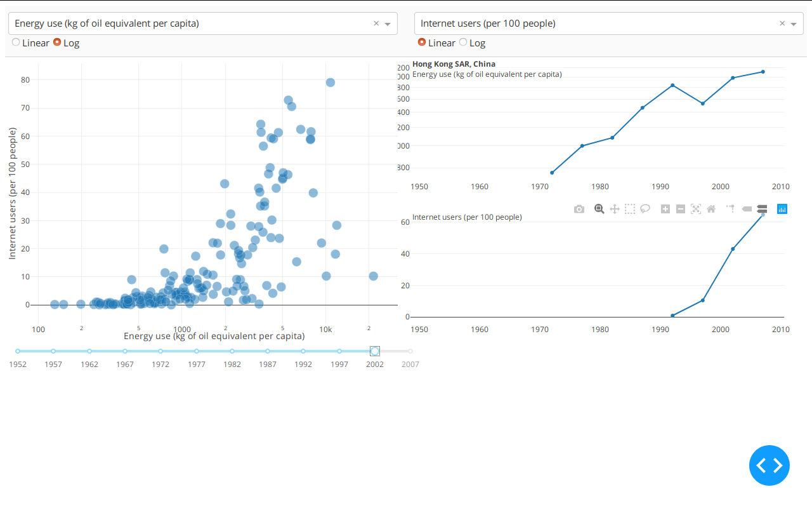This screenshot has height=508, width=812.
Task: Select Log scale for Internet users axis
Action: point(463,43)
